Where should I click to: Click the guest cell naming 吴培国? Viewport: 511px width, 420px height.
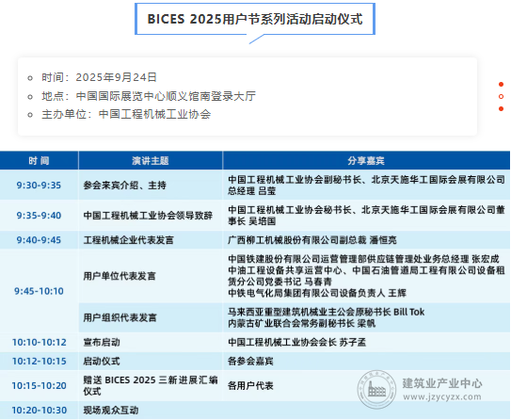[x=366, y=216]
